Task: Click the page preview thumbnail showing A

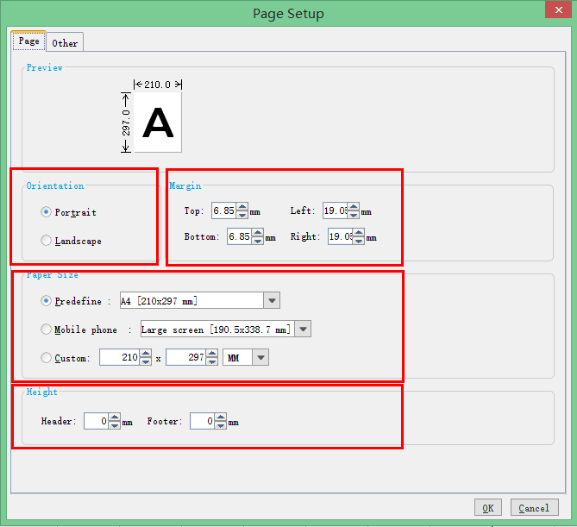Action: tap(157, 122)
